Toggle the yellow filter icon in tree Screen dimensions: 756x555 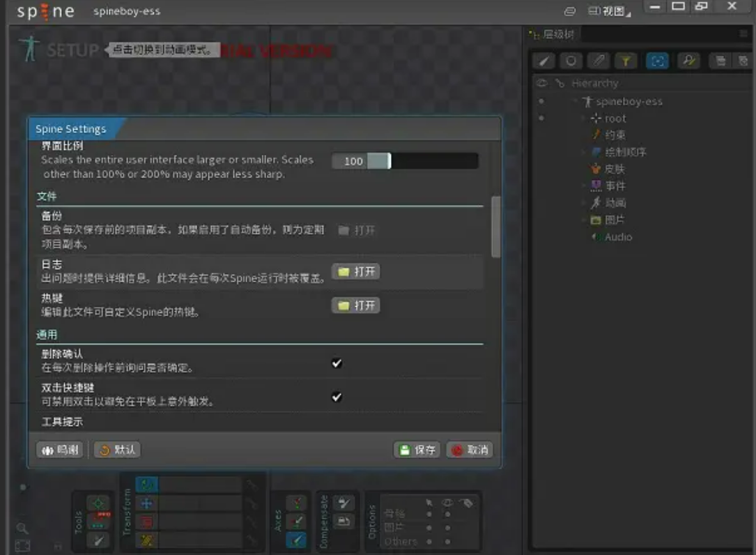coord(625,61)
